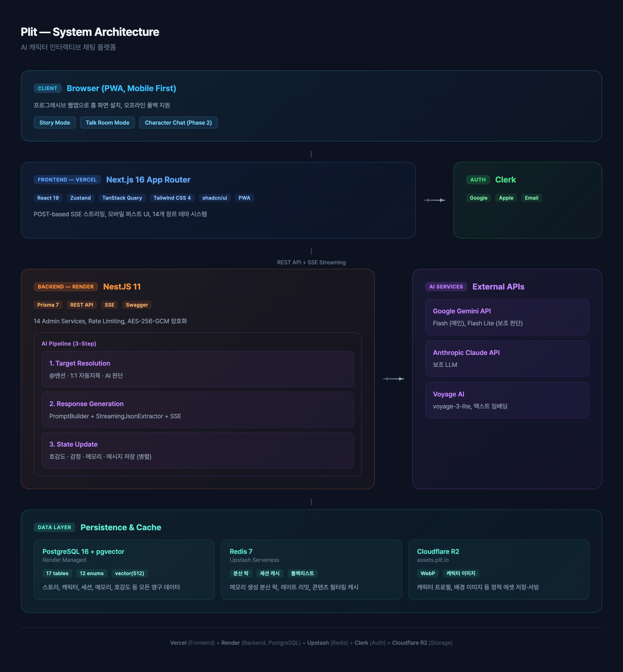Viewport: 623px width, 672px height.
Task: Select the Google auth tag in Clerk
Action: pos(478,198)
